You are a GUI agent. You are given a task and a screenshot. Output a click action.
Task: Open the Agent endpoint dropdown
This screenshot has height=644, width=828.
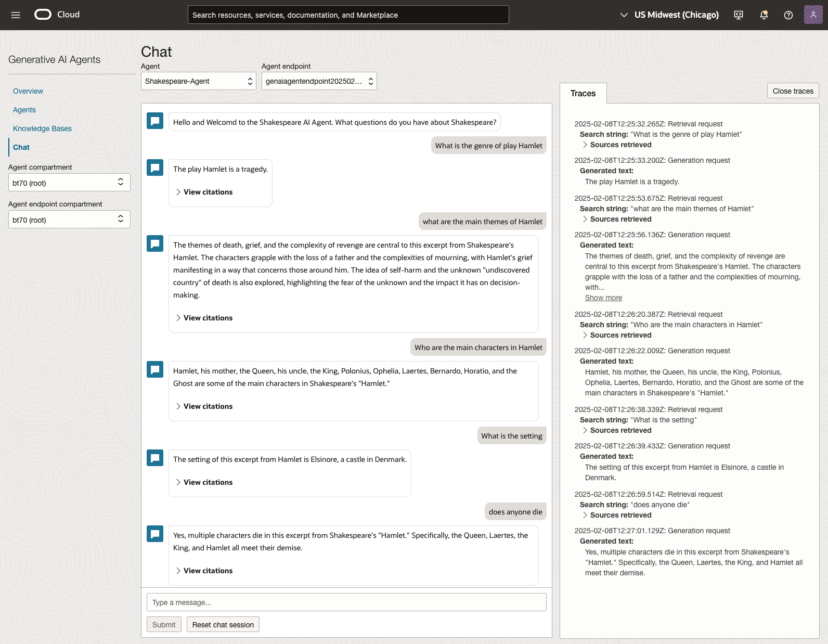319,81
